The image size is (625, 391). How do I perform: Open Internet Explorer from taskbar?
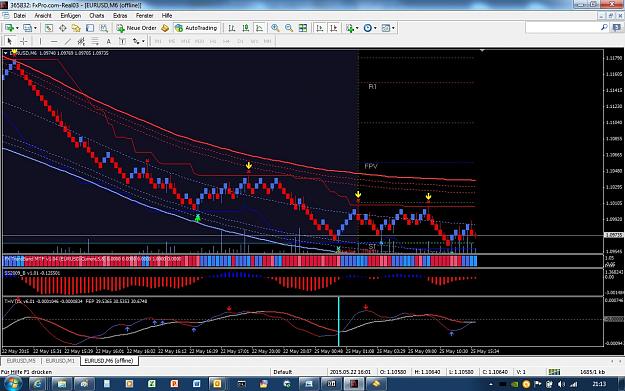coord(37,384)
